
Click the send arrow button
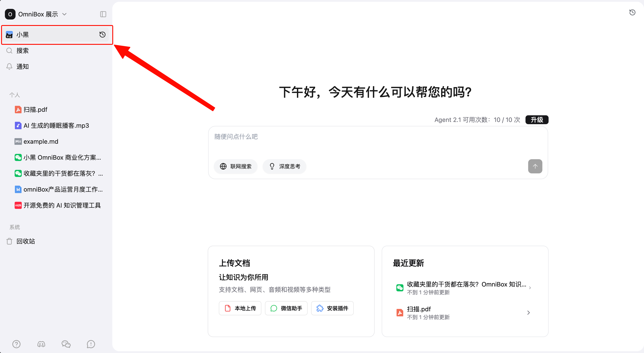pos(535,166)
